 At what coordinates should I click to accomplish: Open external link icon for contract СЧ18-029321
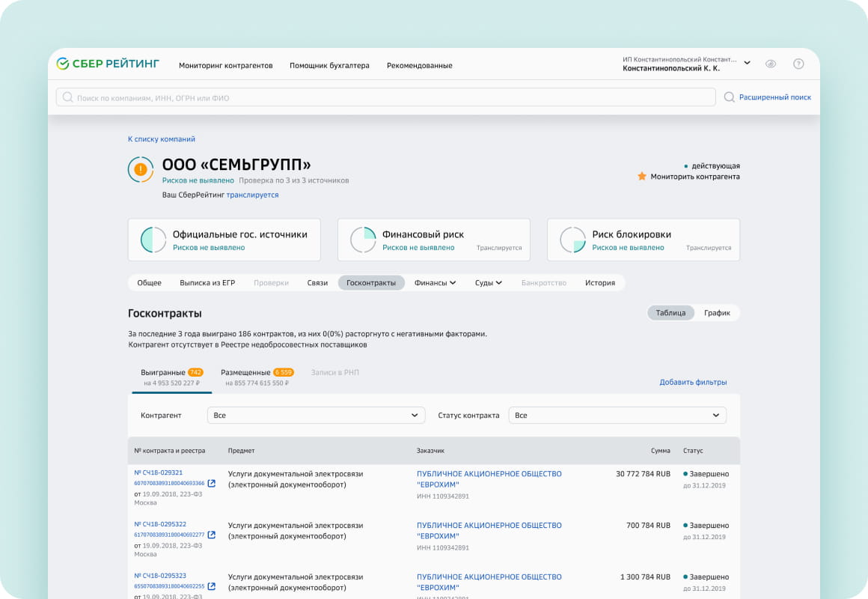click(211, 484)
